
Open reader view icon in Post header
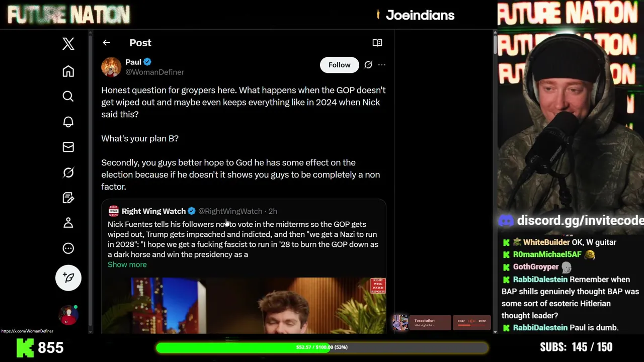377,43
